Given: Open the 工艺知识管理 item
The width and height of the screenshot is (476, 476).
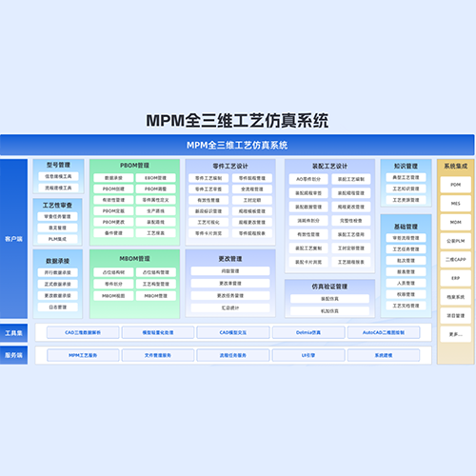Looking at the screenshot, I should 406,189.
